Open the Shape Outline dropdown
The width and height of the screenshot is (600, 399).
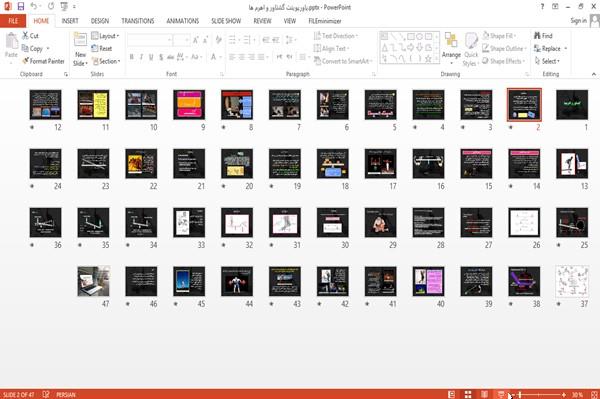point(504,48)
